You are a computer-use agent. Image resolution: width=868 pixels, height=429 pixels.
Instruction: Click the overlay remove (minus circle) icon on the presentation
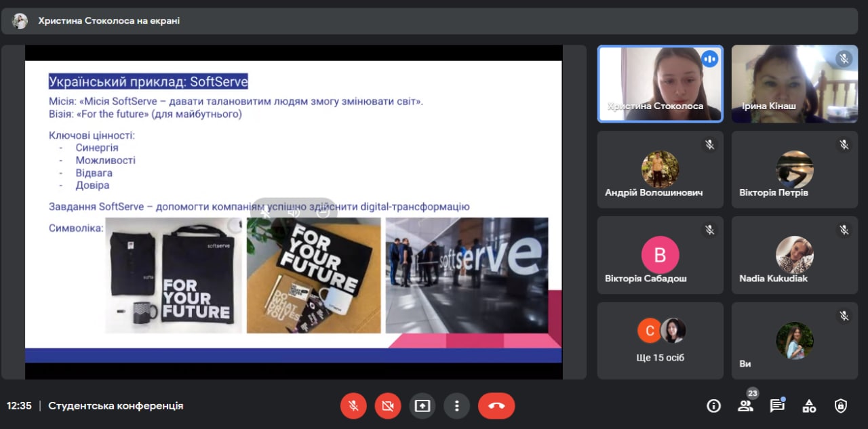click(323, 211)
